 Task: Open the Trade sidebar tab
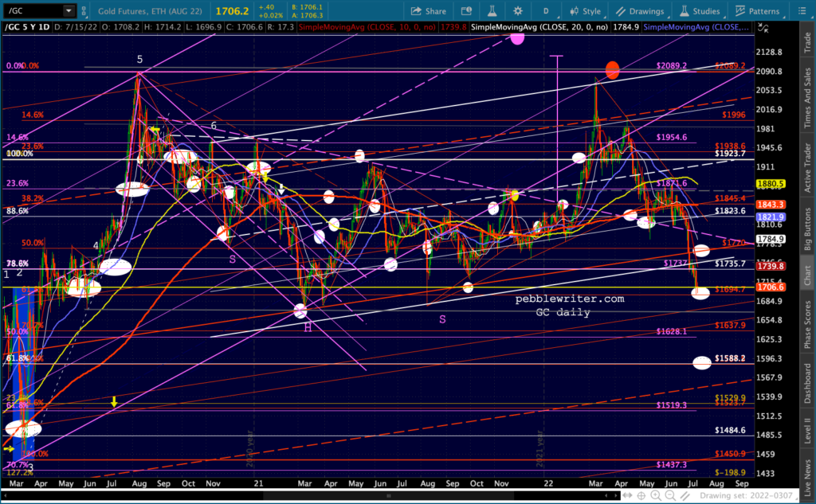click(808, 41)
